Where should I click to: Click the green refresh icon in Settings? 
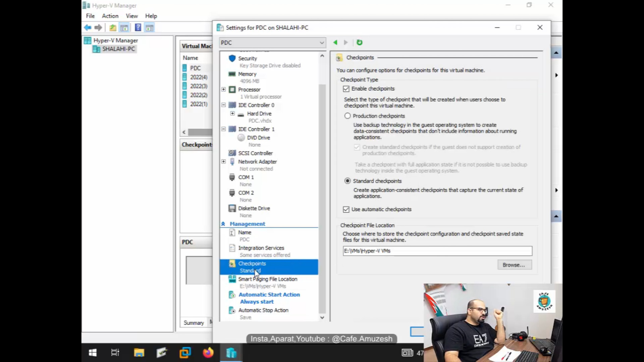tap(360, 43)
